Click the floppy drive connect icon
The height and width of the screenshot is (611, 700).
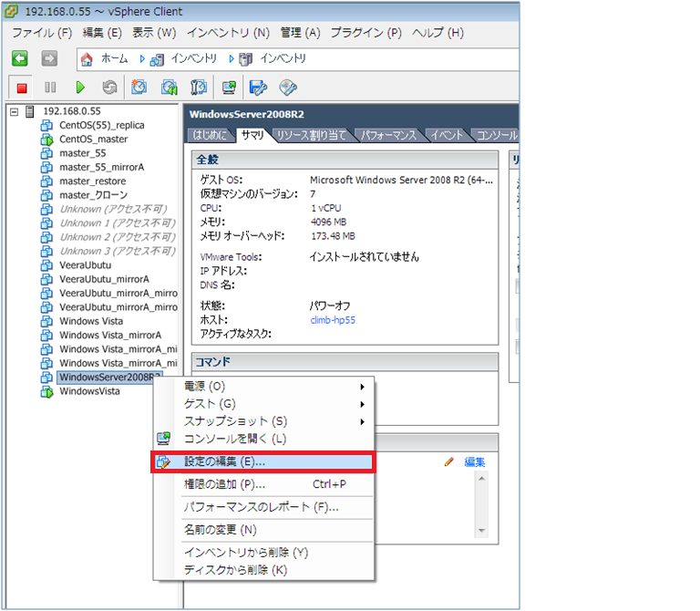pyautogui.click(x=258, y=88)
